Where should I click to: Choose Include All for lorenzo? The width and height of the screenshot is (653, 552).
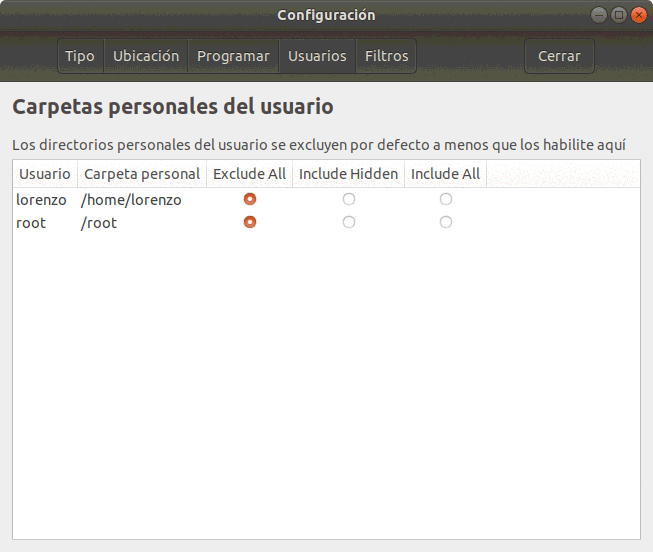tap(446, 199)
